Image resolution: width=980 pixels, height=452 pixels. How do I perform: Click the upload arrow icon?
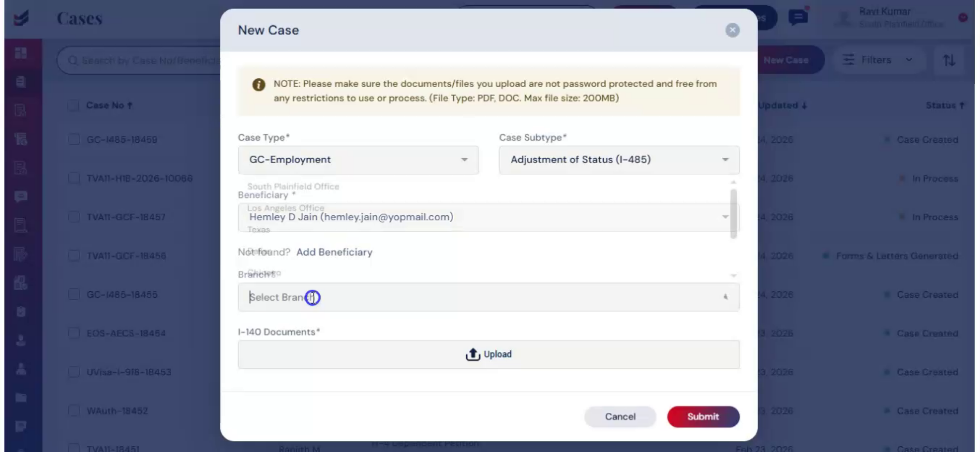coord(472,354)
